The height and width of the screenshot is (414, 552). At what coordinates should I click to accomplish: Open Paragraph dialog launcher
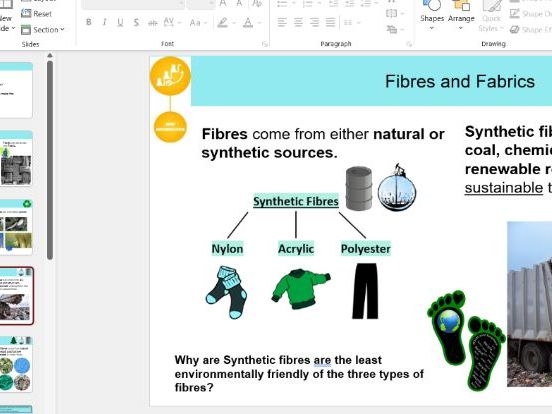click(409, 44)
